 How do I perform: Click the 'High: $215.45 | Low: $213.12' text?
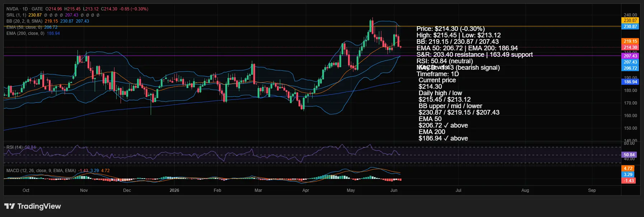(459, 35)
